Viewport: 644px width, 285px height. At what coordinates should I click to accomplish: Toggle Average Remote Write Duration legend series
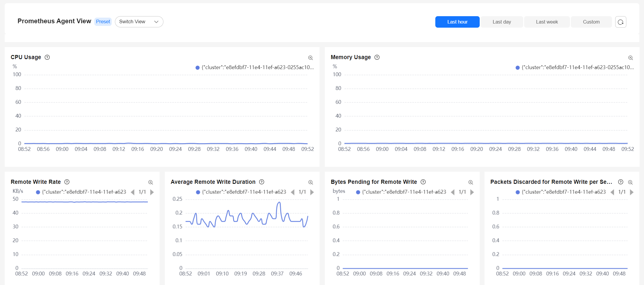(241, 192)
